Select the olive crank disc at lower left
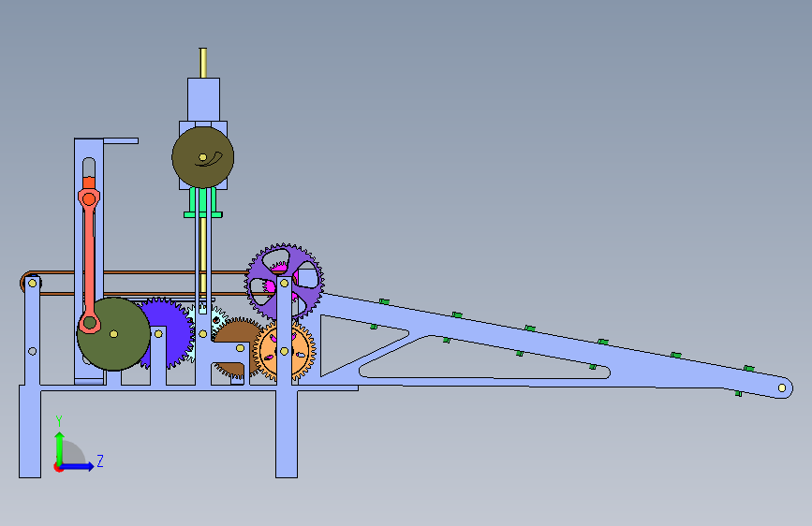Screen dimensions: 812x526 point(113,334)
